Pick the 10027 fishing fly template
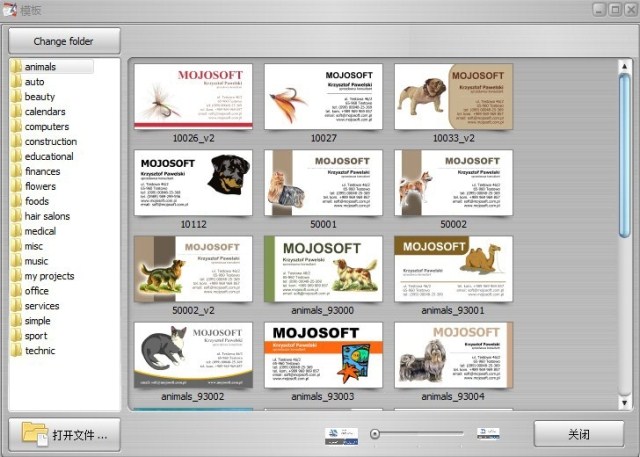This screenshot has height=457, width=640. (323, 97)
